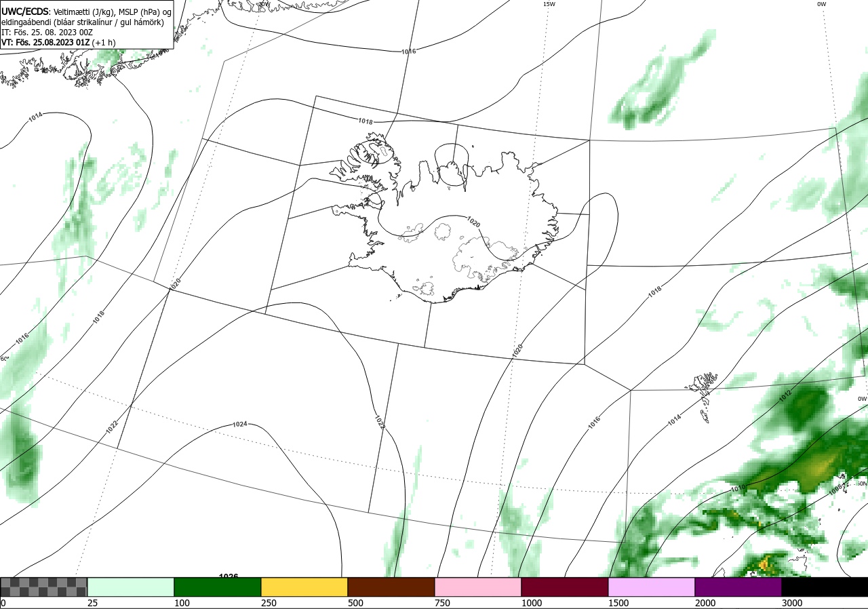
Task: Click the 15W longitude label
Action: tap(549, 4)
